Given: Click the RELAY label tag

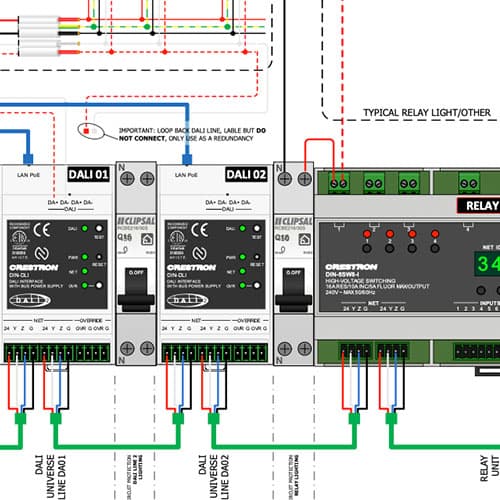Looking at the screenshot, I should (479, 206).
